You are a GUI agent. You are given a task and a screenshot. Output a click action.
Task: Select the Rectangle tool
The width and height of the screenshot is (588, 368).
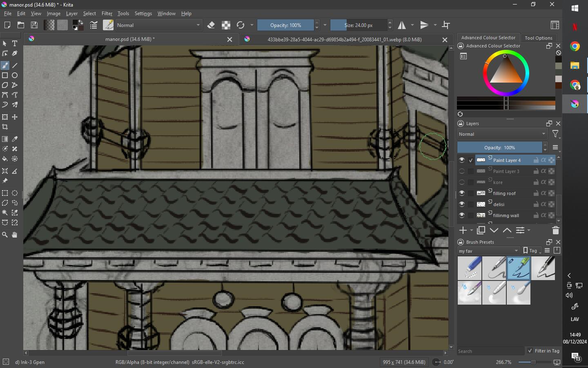coord(5,75)
